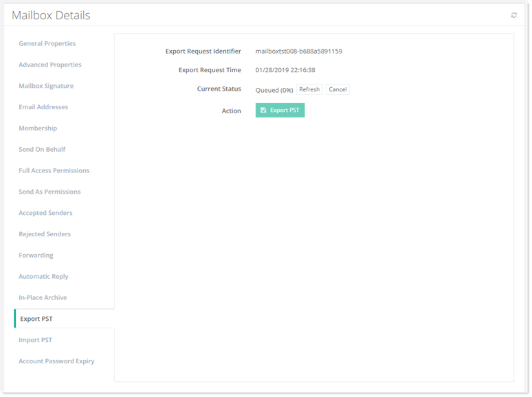This screenshot has height=397, width=532.
Task: Open the Forwarding tab
Action: (x=36, y=256)
